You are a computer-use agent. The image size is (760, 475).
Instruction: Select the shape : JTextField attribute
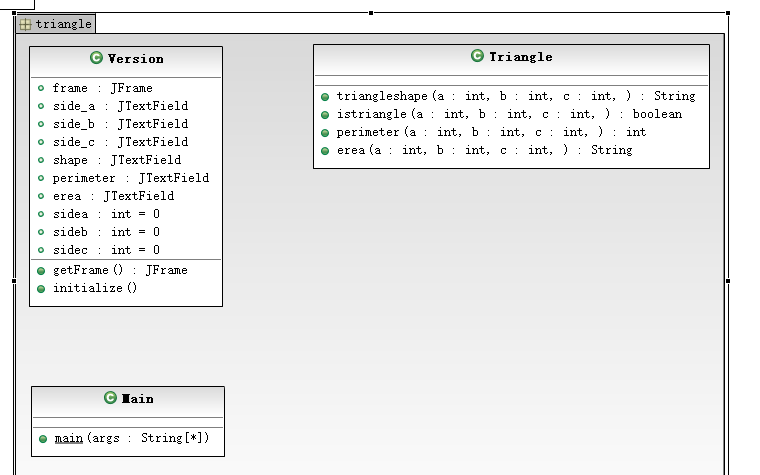click(117, 160)
